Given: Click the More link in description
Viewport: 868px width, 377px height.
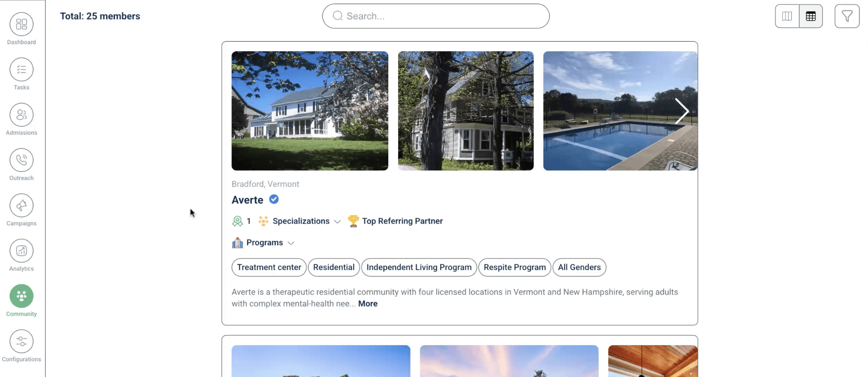Looking at the screenshot, I should coord(368,304).
